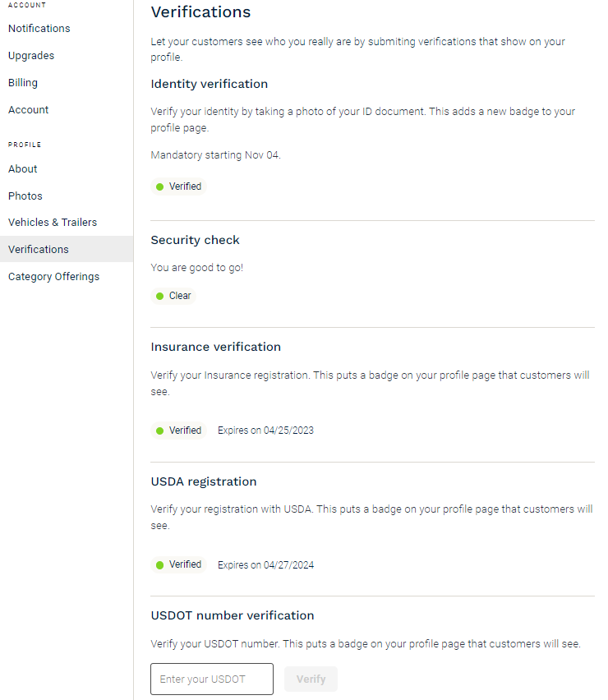Go to the Upgrades section
This screenshot has height=700, width=608.
pos(31,56)
